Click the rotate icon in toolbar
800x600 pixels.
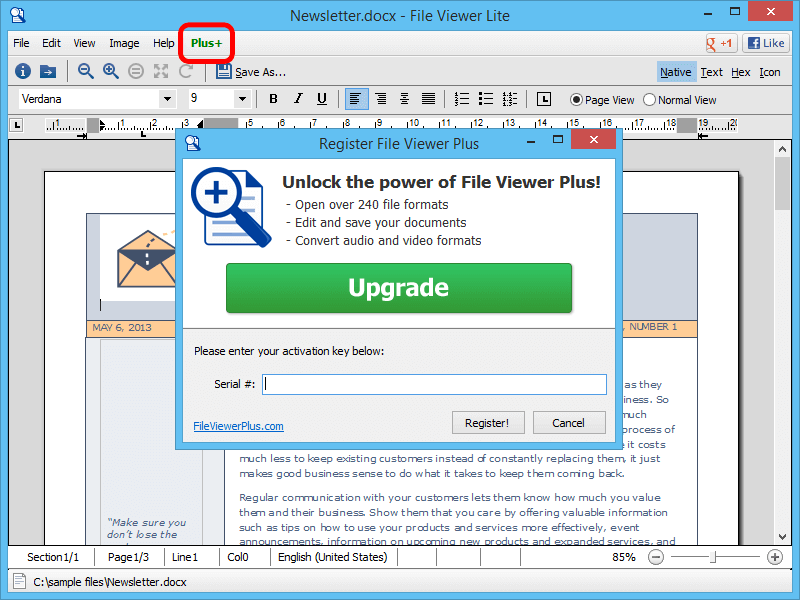pos(186,71)
